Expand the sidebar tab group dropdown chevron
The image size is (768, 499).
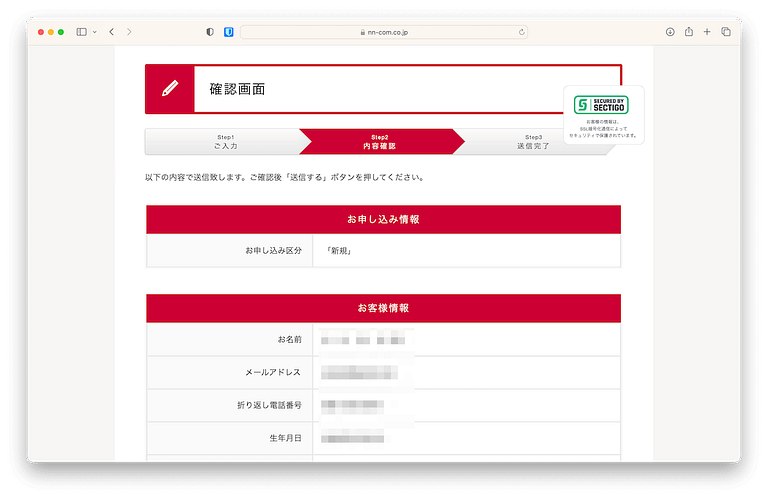point(94,32)
